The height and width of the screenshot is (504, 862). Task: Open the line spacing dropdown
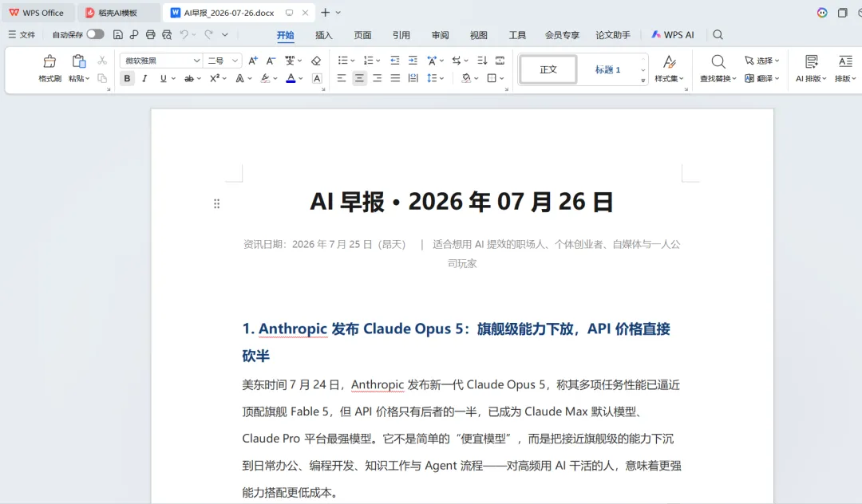tap(435, 78)
